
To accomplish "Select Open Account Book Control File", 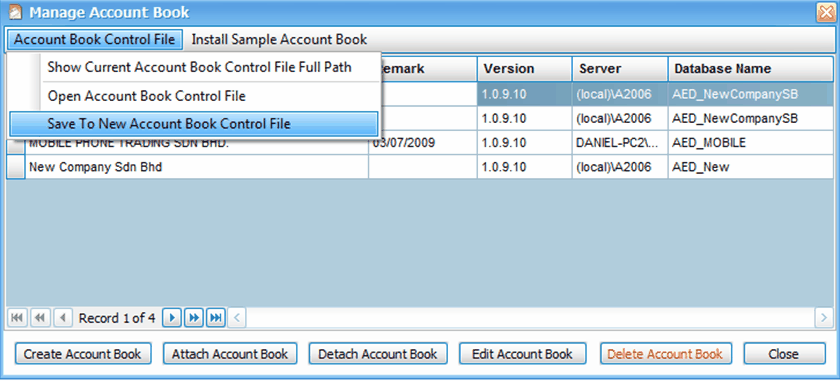I will (146, 96).
